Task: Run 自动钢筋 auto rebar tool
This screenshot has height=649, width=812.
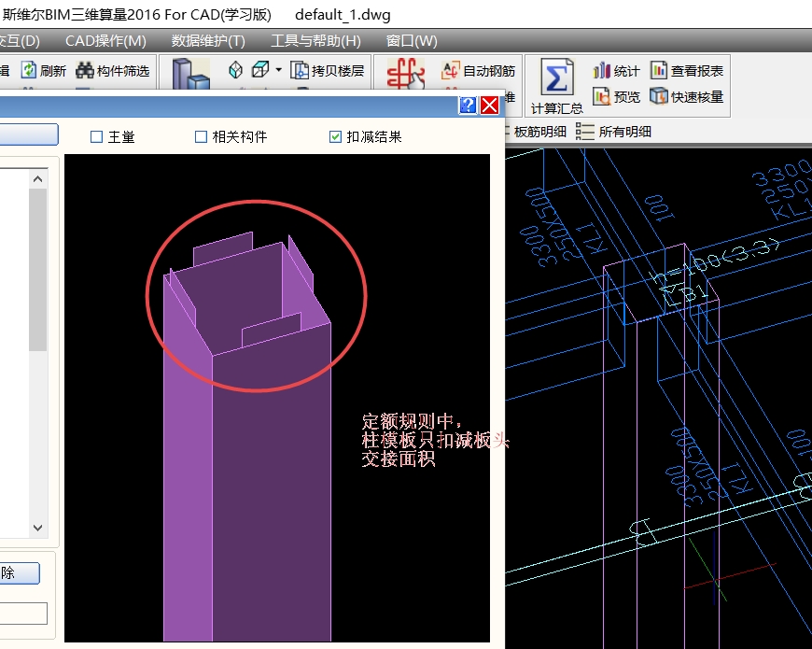Action: pos(478,70)
